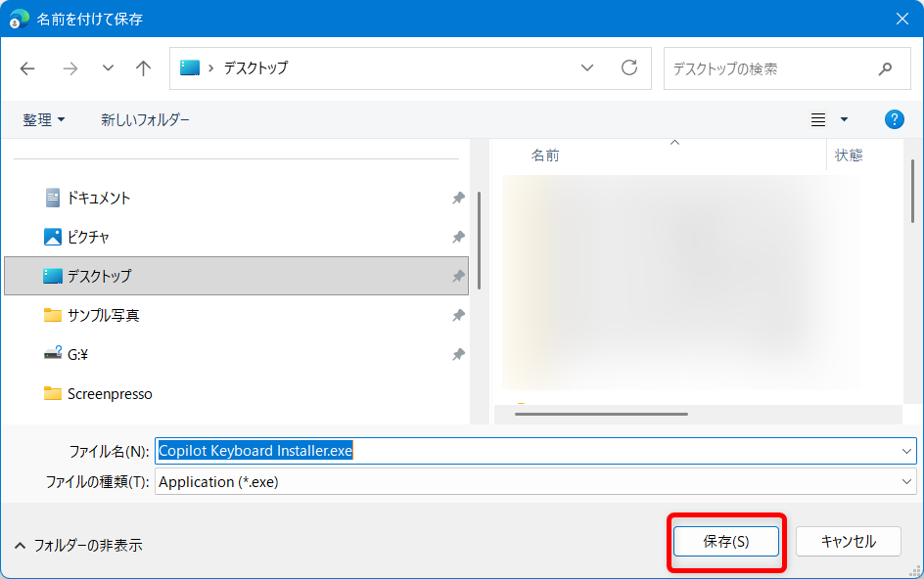The width and height of the screenshot is (924, 579).
Task: Click the horizontal scrollbar of file list
Action: coord(601,414)
